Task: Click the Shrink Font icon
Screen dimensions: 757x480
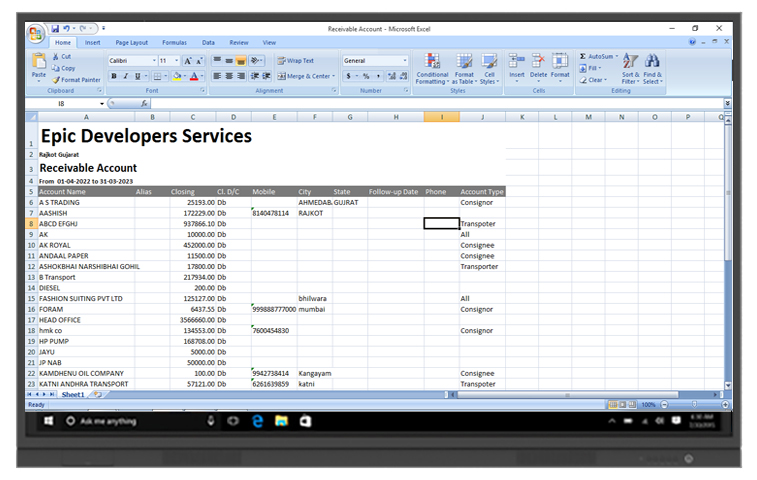Action: coord(199,61)
